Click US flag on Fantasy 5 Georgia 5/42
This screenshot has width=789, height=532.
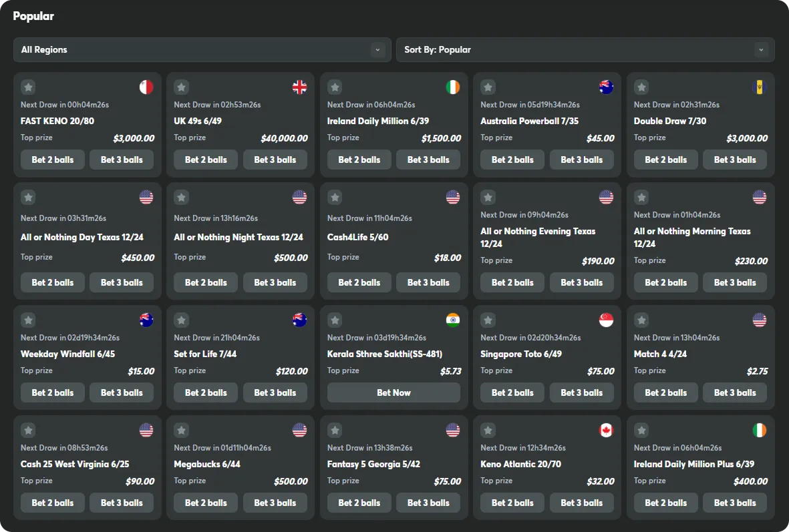tap(453, 430)
